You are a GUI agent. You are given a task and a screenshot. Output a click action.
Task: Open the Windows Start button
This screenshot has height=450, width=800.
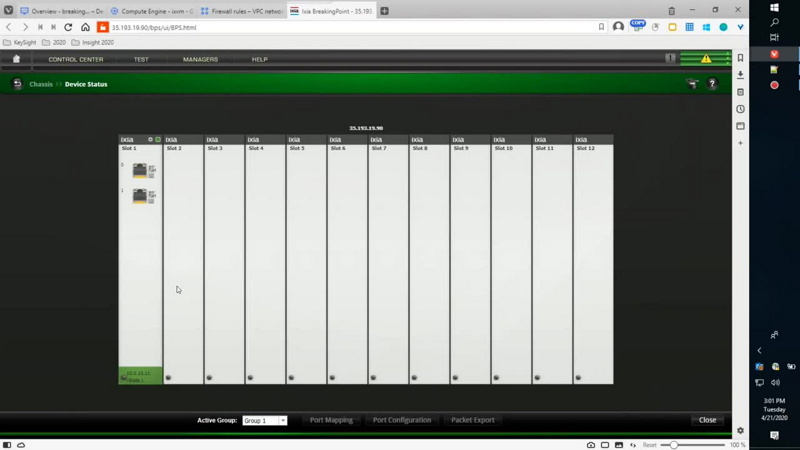coord(774,7)
